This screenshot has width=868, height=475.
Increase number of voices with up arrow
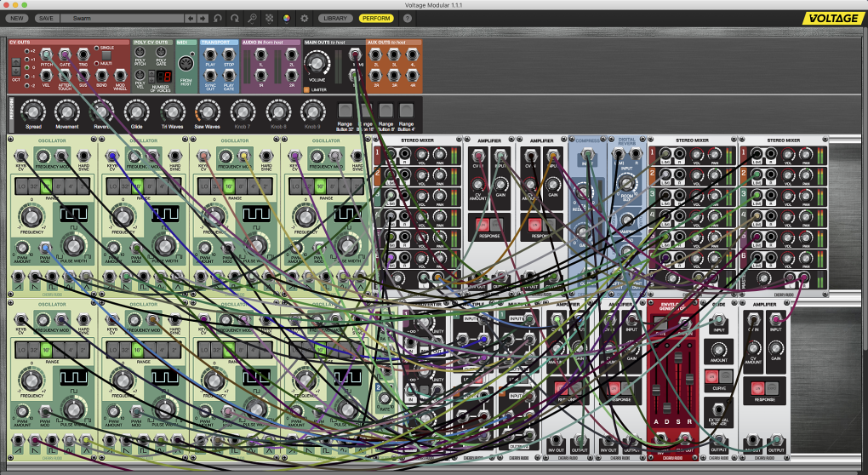pos(151,73)
